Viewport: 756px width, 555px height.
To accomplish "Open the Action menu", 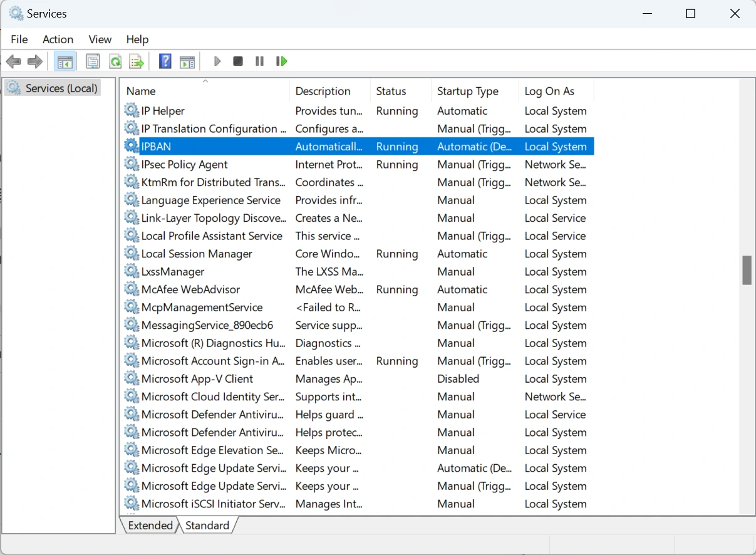I will (x=58, y=39).
